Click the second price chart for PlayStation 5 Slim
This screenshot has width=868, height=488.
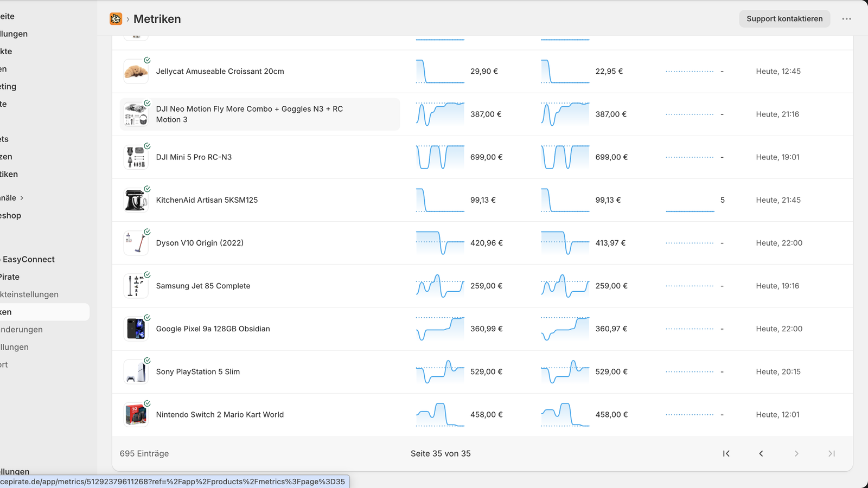tap(565, 371)
